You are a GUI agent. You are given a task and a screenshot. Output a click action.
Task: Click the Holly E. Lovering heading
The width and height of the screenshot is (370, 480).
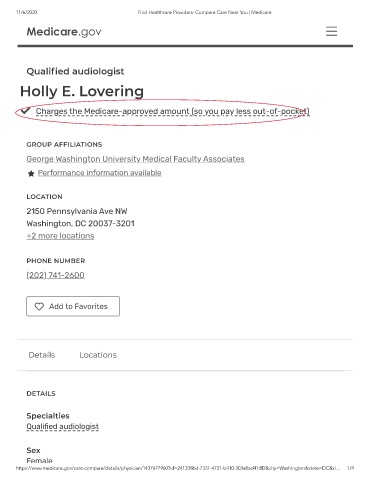click(82, 91)
